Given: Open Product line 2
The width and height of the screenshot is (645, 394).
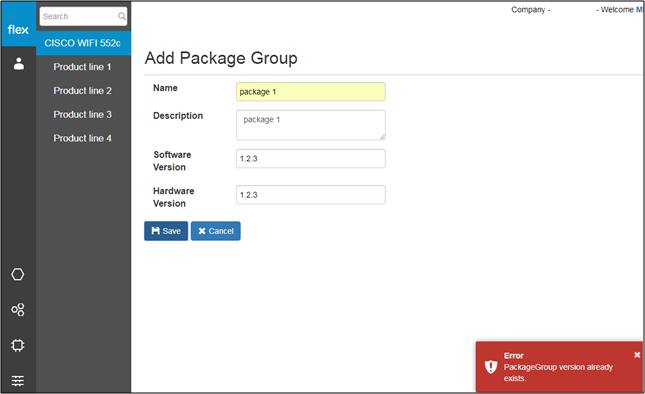Looking at the screenshot, I should coord(82,91).
